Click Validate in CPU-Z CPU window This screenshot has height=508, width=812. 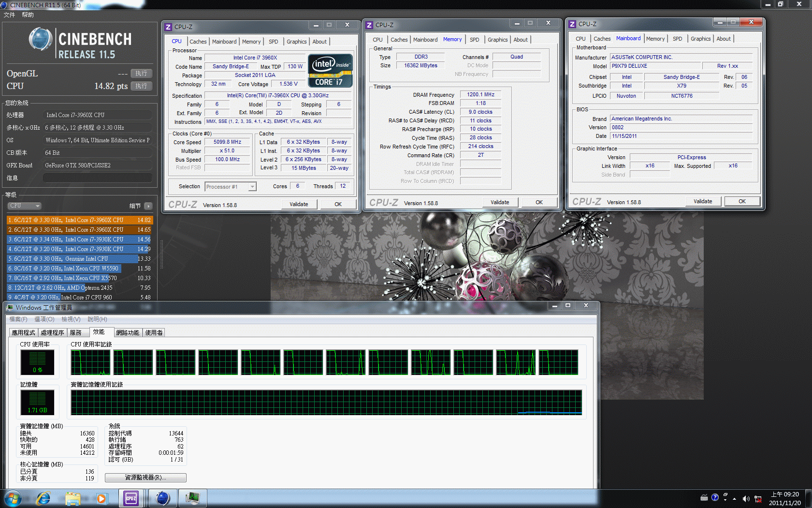299,204
